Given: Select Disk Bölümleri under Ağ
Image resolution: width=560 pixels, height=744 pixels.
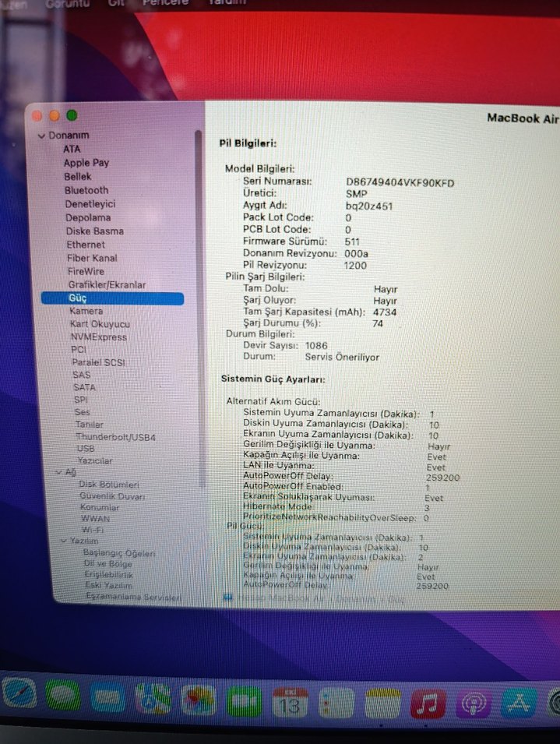Looking at the screenshot, I should click(x=109, y=485).
